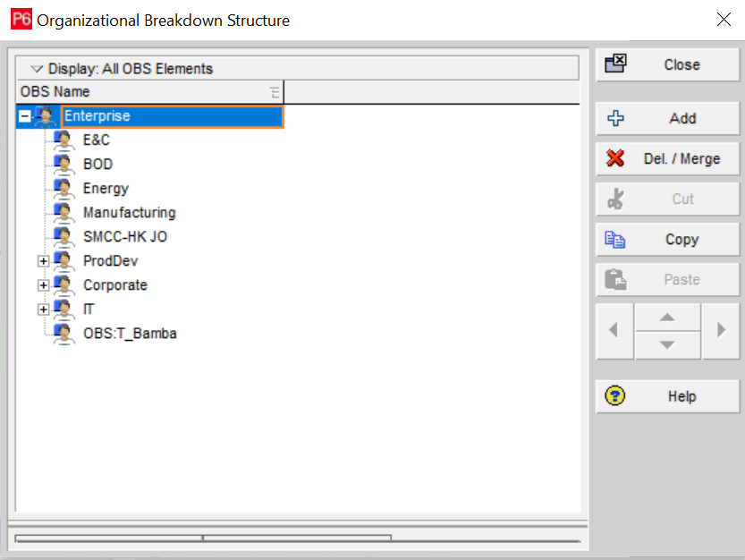Click Del. / Merge button
Image resolution: width=745 pixels, height=560 pixels.
(x=667, y=158)
